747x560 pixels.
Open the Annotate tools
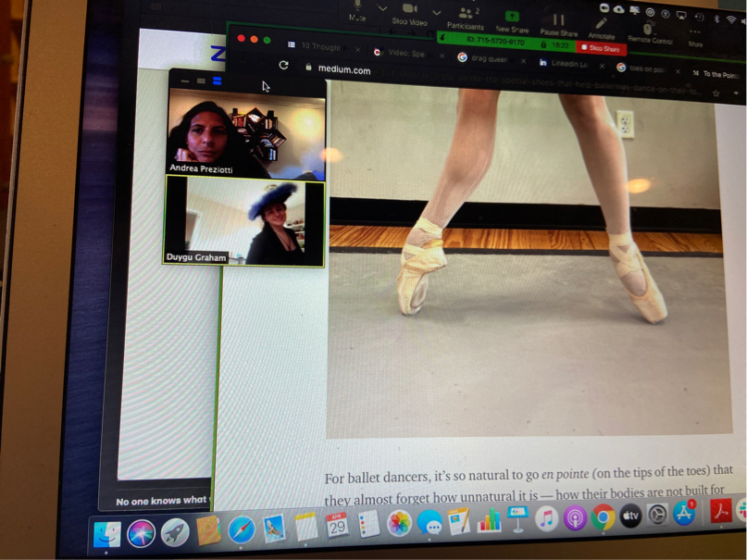pos(602,29)
